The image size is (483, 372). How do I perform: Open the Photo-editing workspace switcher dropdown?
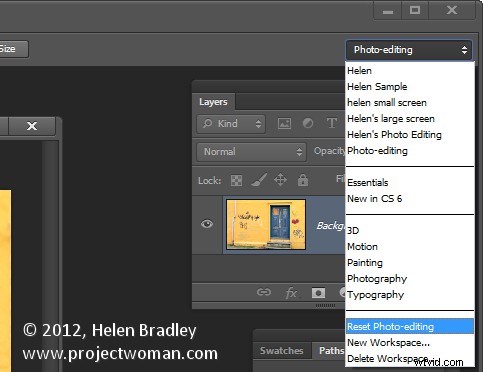409,50
